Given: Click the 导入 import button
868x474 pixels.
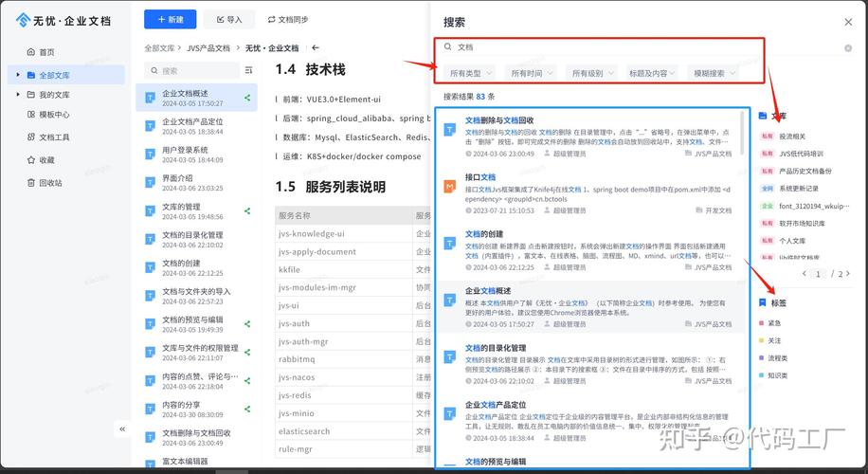Looking at the screenshot, I should pyautogui.click(x=228, y=19).
